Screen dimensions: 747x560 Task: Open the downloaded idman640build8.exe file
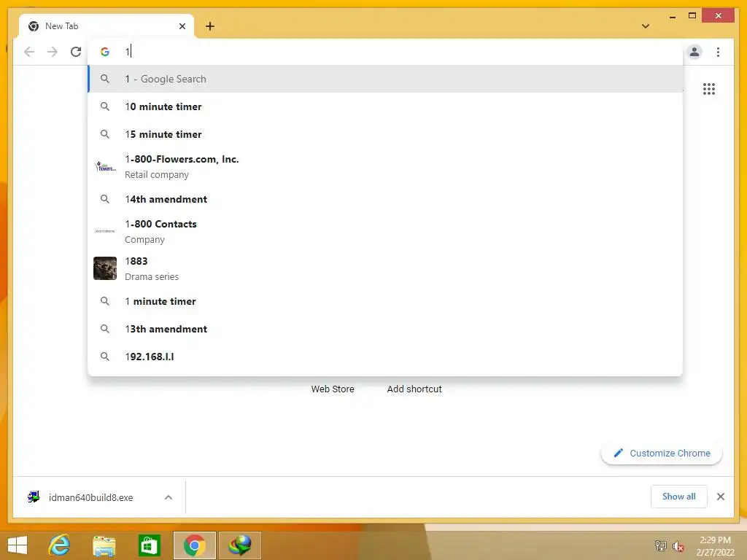(x=90, y=497)
